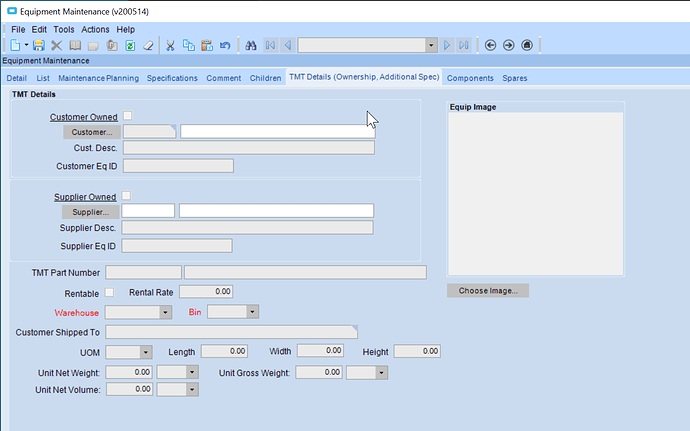The image size is (690, 431).
Task: Switch to the Maintenance Planning tab
Action: (x=98, y=78)
